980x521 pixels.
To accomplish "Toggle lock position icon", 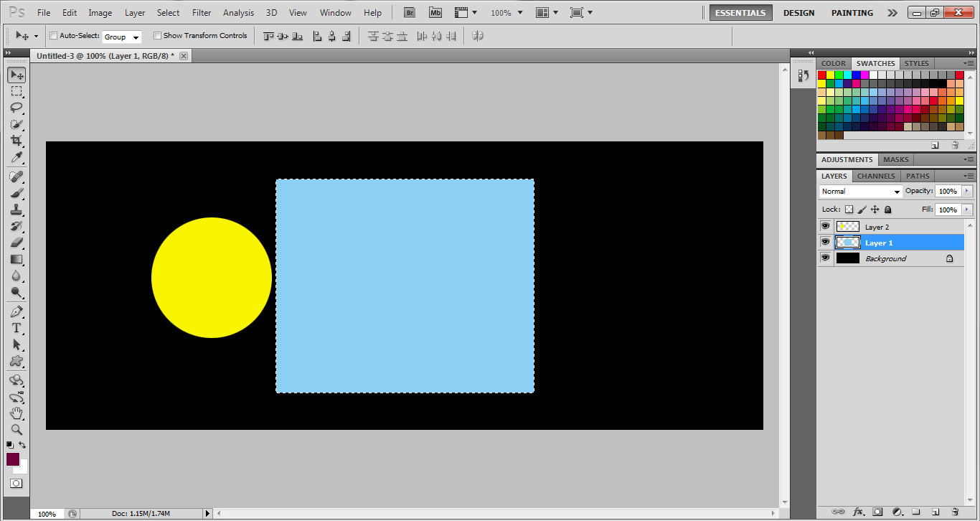I will coord(875,210).
